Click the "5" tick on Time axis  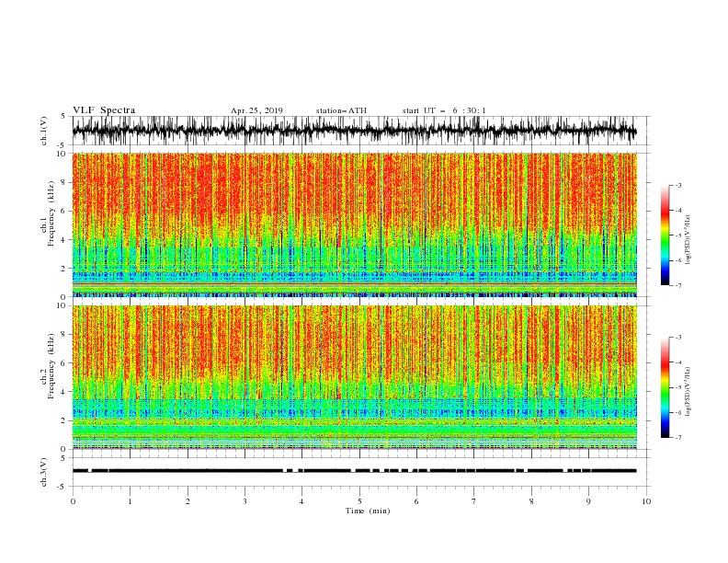point(359,501)
